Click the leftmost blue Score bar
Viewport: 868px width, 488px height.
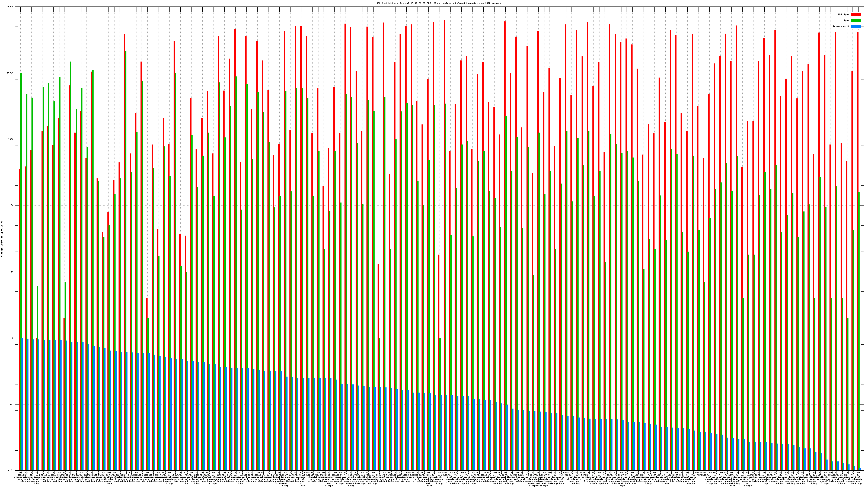(x=22, y=404)
